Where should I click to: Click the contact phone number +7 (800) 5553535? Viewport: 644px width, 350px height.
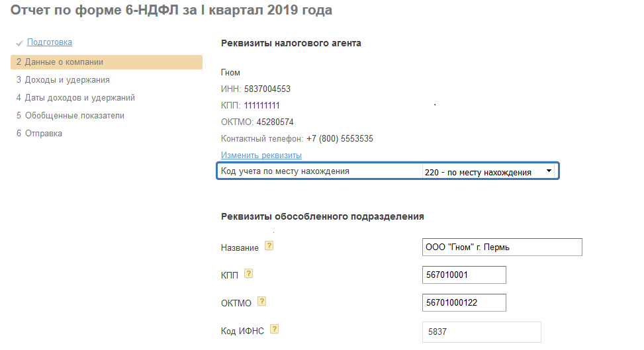(x=340, y=139)
